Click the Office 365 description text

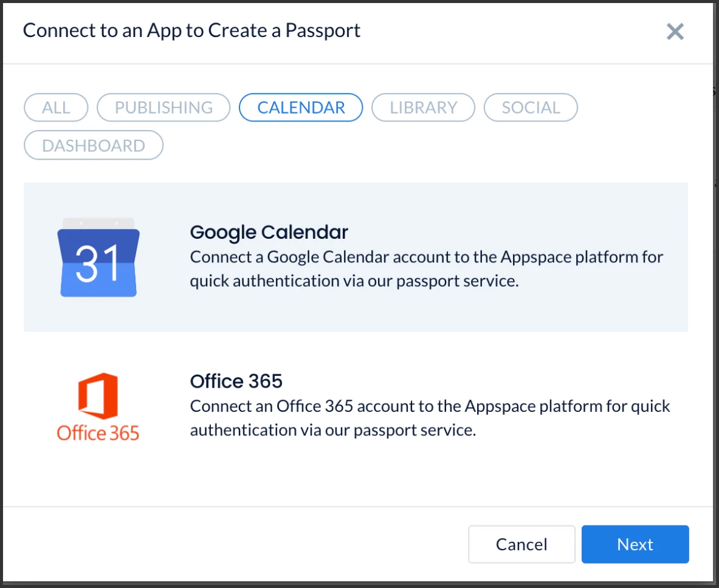coord(430,418)
